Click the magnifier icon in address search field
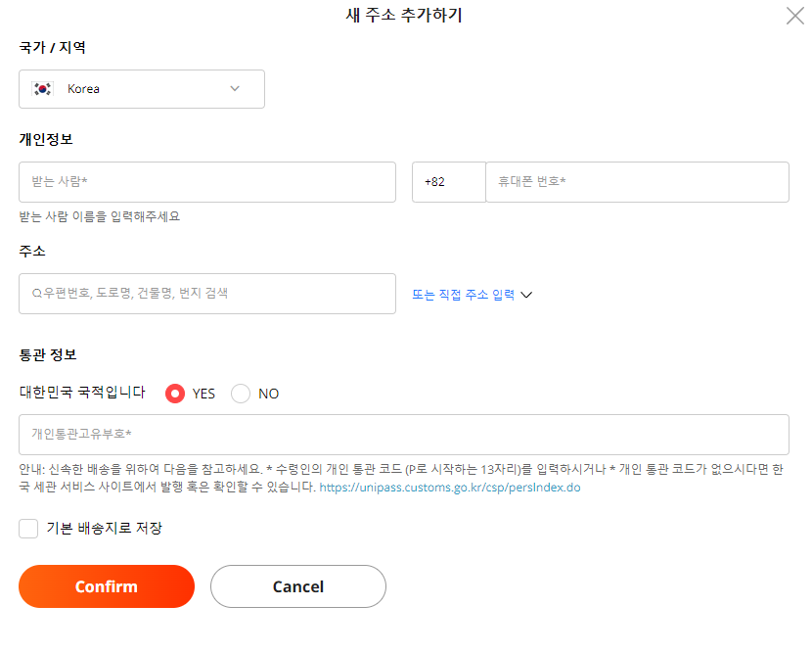Image resolution: width=812 pixels, height=652 pixels. (30, 293)
